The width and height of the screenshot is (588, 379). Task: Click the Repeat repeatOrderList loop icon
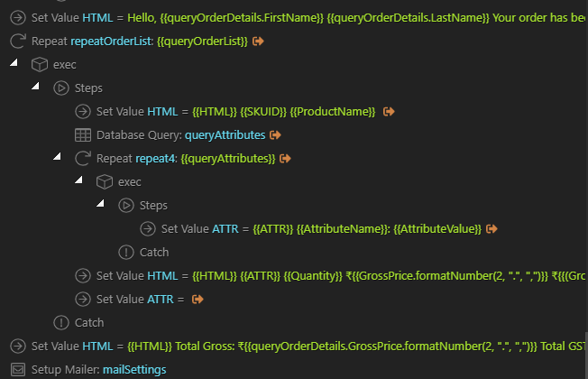[18, 41]
